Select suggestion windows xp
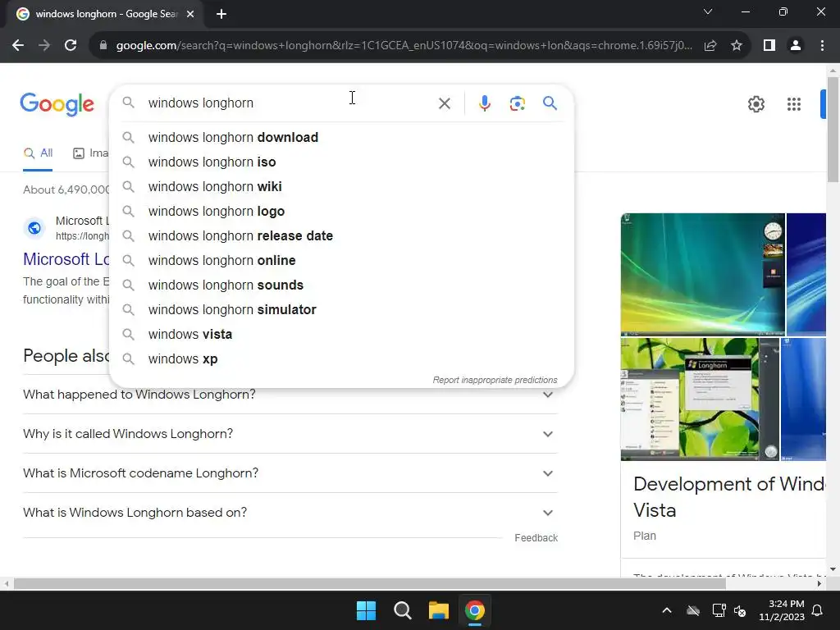Image resolution: width=840 pixels, height=630 pixels. [341, 359]
